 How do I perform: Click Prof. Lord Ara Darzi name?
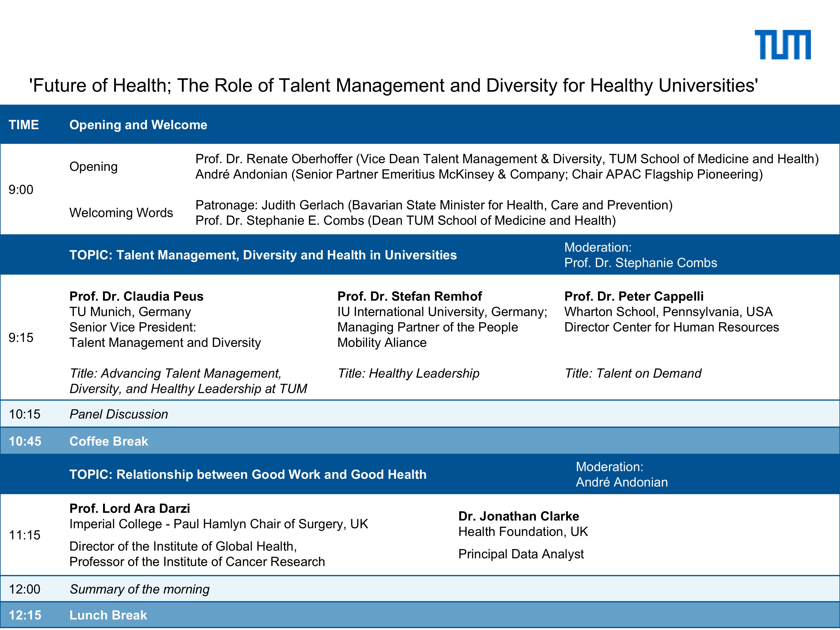(x=129, y=508)
